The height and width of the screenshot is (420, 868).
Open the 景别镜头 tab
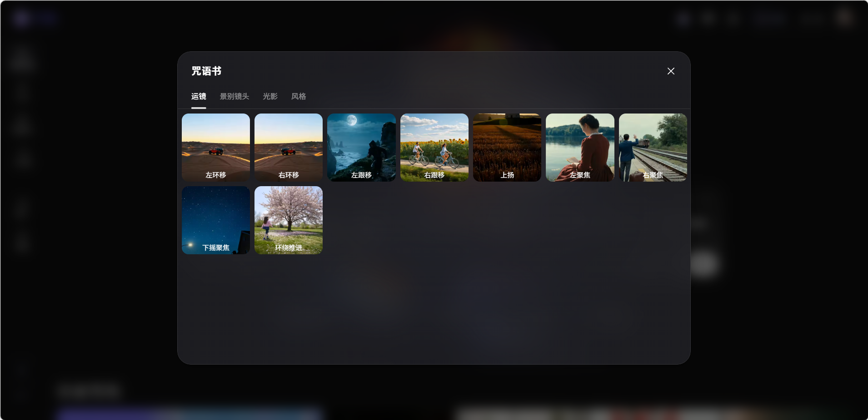(x=234, y=96)
